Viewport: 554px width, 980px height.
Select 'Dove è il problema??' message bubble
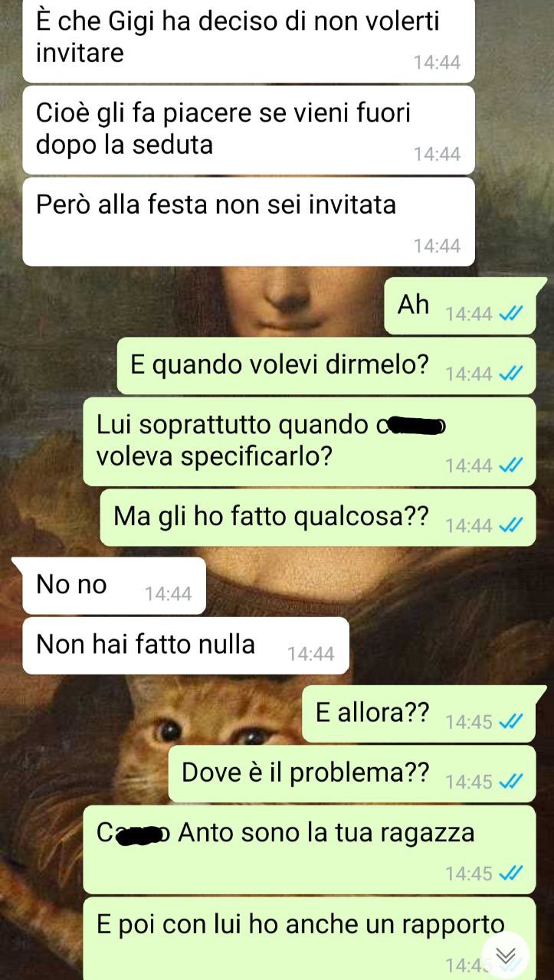(352, 773)
